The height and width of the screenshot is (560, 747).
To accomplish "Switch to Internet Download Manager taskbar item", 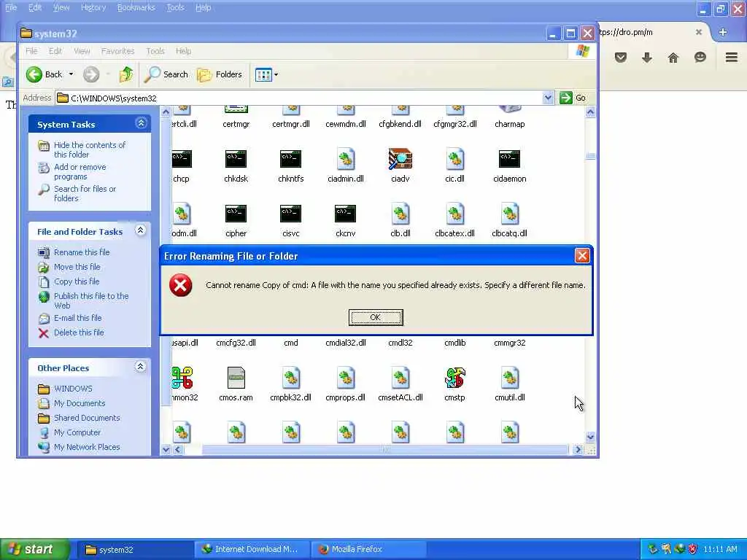I will point(252,549).
